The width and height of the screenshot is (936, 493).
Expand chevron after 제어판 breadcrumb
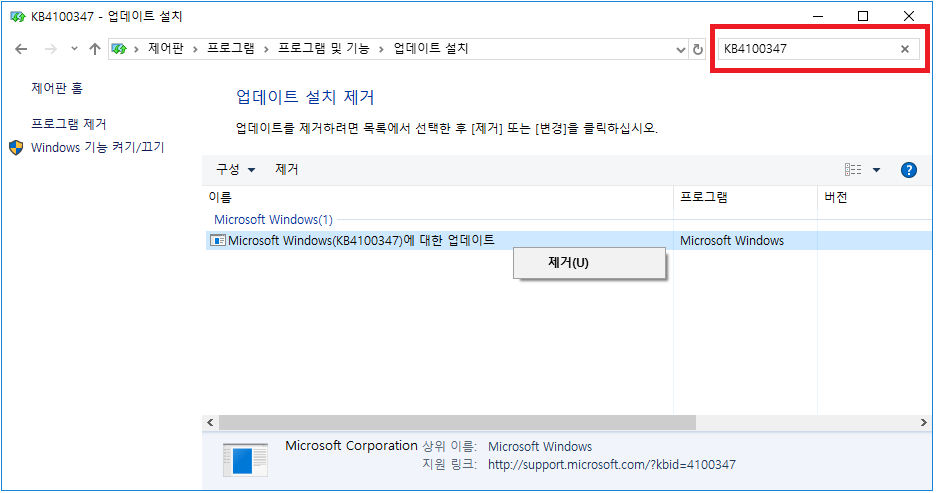195,49
